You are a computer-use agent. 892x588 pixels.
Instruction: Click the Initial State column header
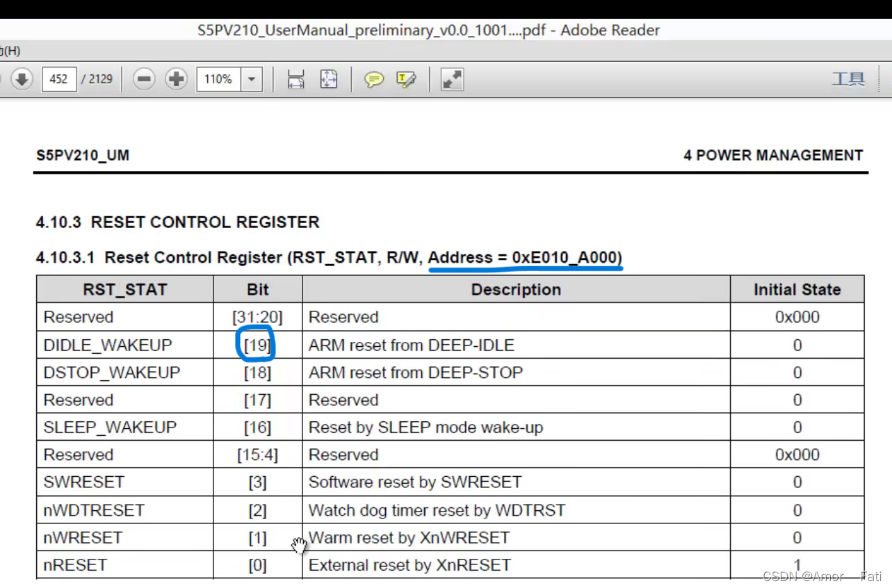(797, 290)
